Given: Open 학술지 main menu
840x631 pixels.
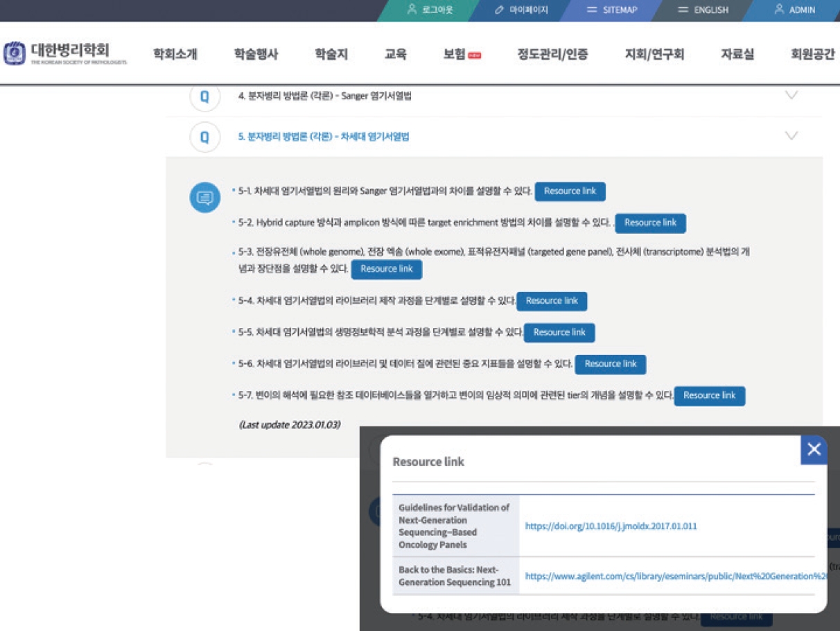Looking at the screenshot, I should [331, 54].
